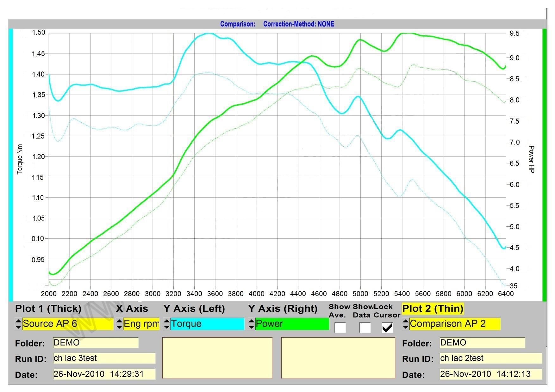The height and width of the screenshot is (392, 555).
Task: Click down arrow beside Source AP 6
Action: click(18, 327)
